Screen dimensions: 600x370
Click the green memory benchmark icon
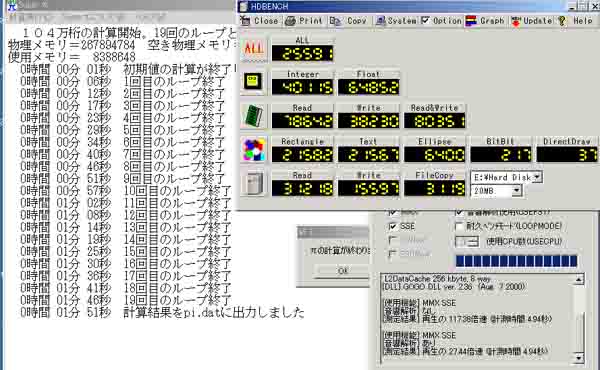(x=253, y=116)
